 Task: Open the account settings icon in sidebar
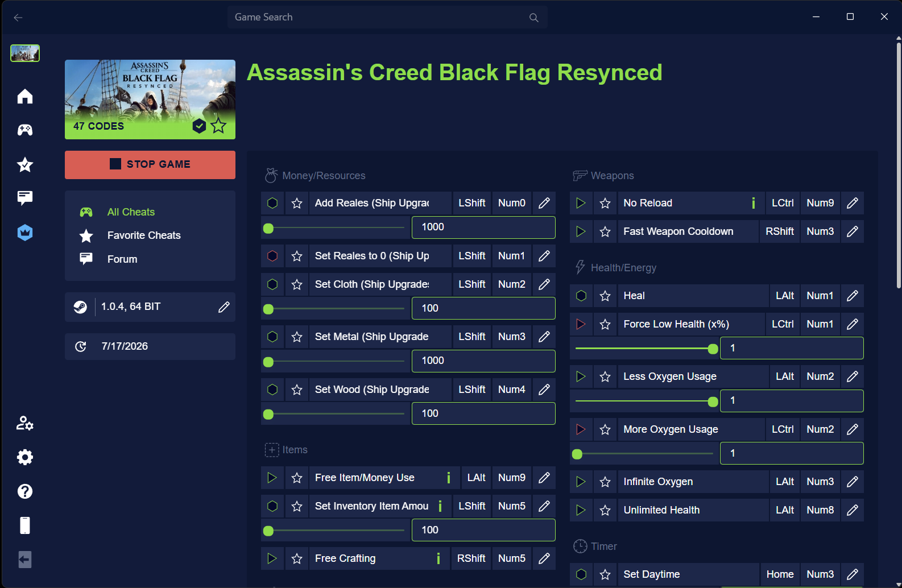click(25, 423)
